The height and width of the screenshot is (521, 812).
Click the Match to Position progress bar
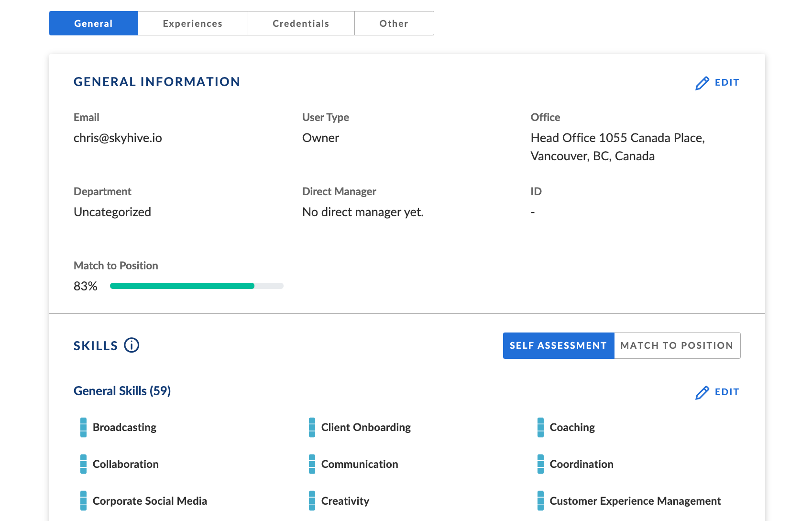(x=197, y=286)
